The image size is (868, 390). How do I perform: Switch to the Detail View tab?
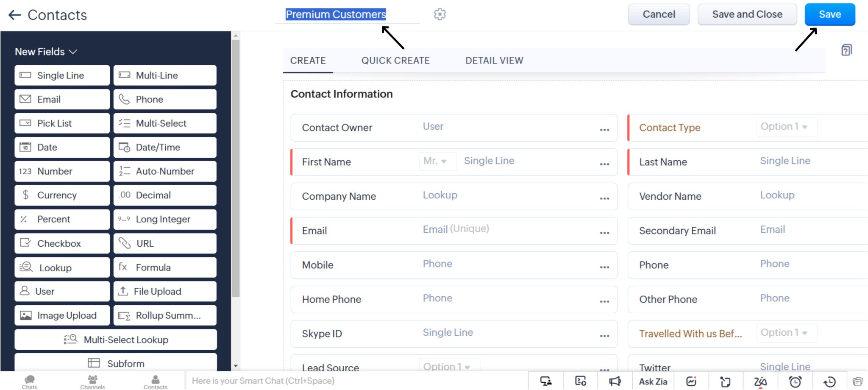click(x=494, y=61)
